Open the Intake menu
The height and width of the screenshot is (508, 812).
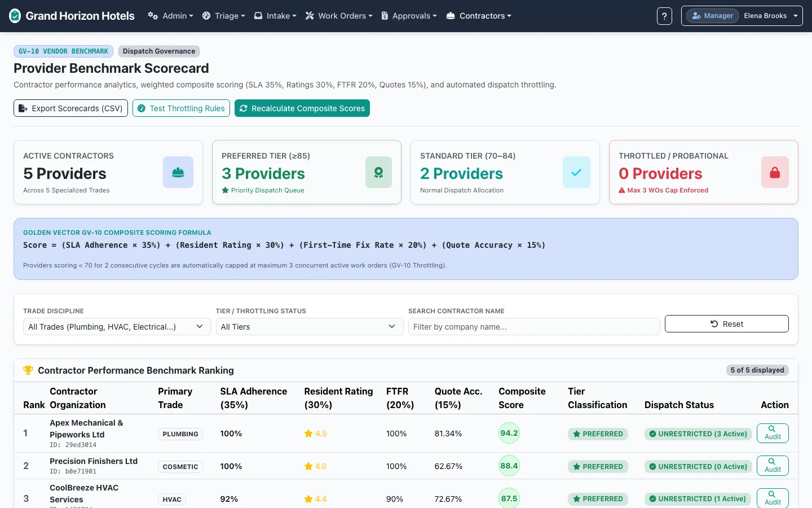[x=275, y=16]
